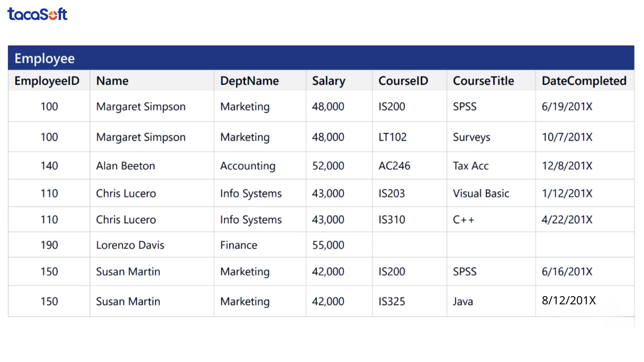
Task: Click the DateCompleted column header
Action: (584, 81)
